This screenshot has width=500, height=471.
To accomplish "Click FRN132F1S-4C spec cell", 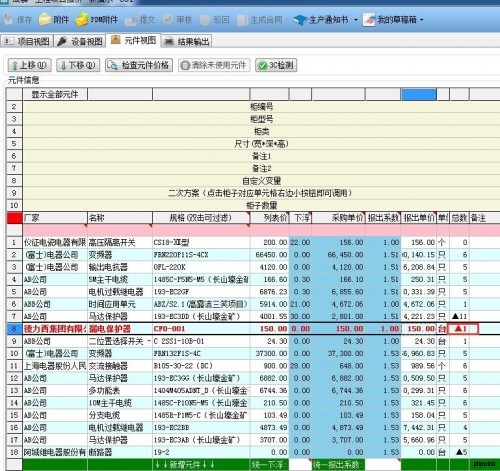I will [x=201, y=353].
